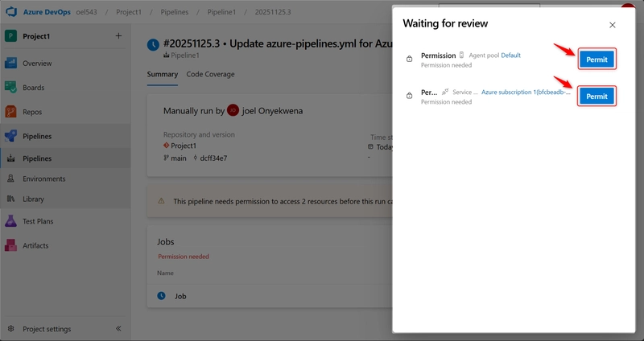This screenshot has height=341, width=644.
Task: Open the Default agent pool link
Action: click(x=510, y=55)
